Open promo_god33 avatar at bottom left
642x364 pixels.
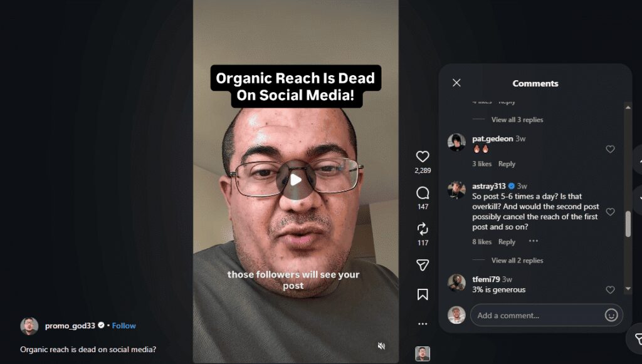(x=29, y=326)
